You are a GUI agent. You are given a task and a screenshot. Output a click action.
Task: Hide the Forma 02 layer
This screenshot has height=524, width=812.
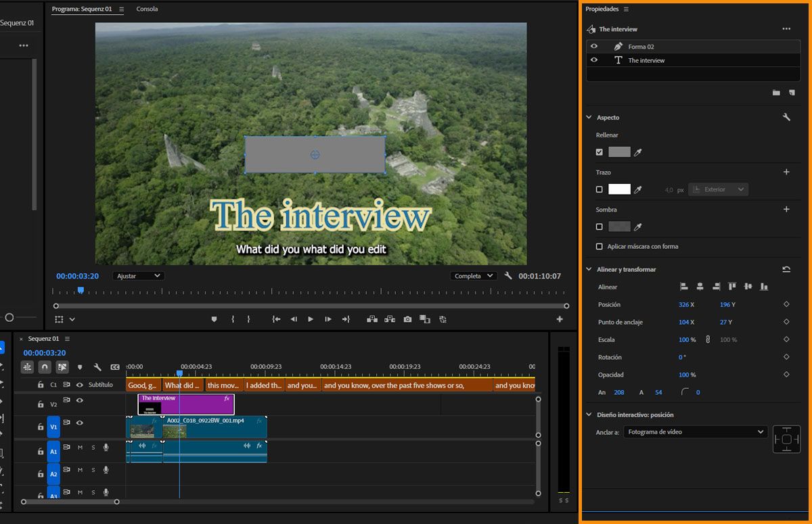(594, 47)
